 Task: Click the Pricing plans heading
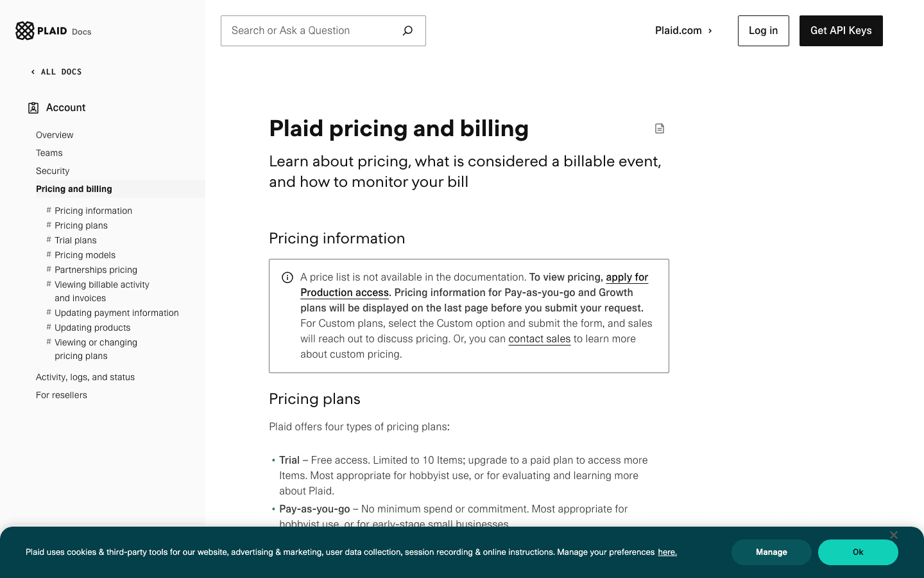(x=314, y=399)
